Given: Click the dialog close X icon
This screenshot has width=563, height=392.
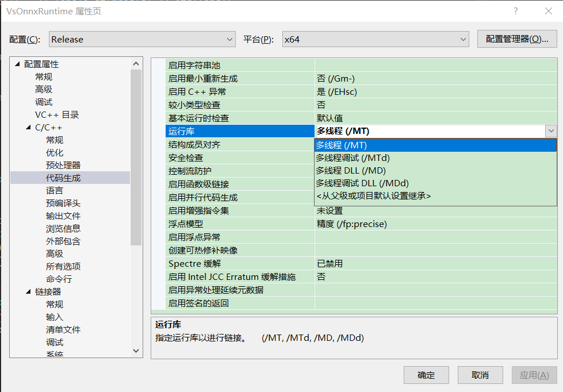Looking at the screenshot, I should pos(548,11).
